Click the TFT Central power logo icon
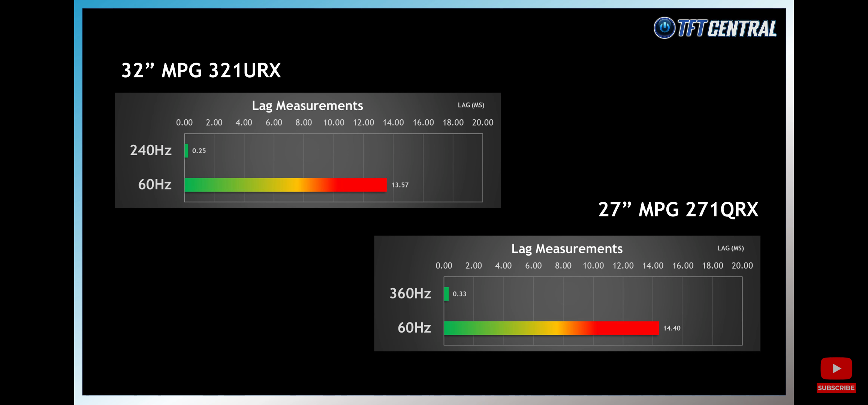Image resolution: width=868 pixels, height=405 pixels. (x=664, y=28)
